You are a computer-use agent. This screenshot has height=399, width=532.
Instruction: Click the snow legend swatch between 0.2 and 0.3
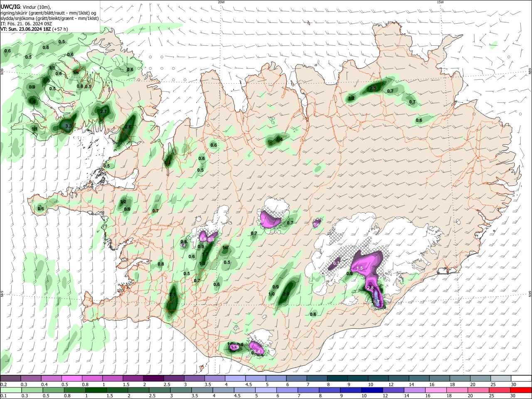(x=10, y=379)
